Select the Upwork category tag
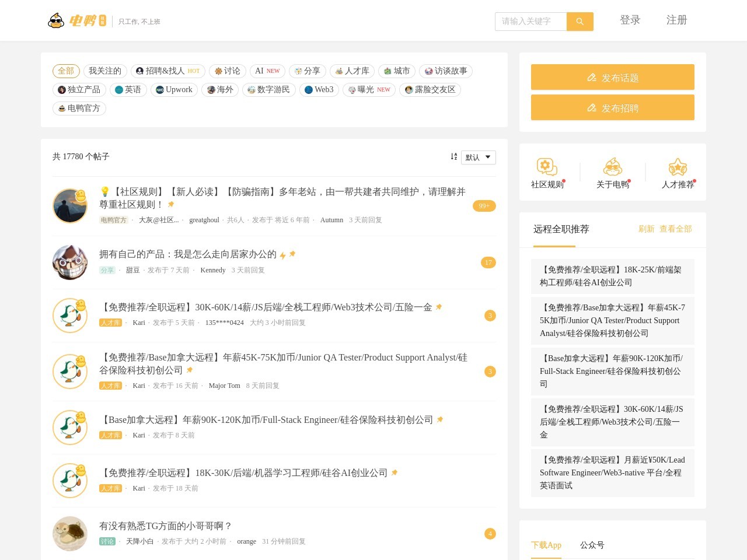The image size is (747, 560). tap(174, 90)
